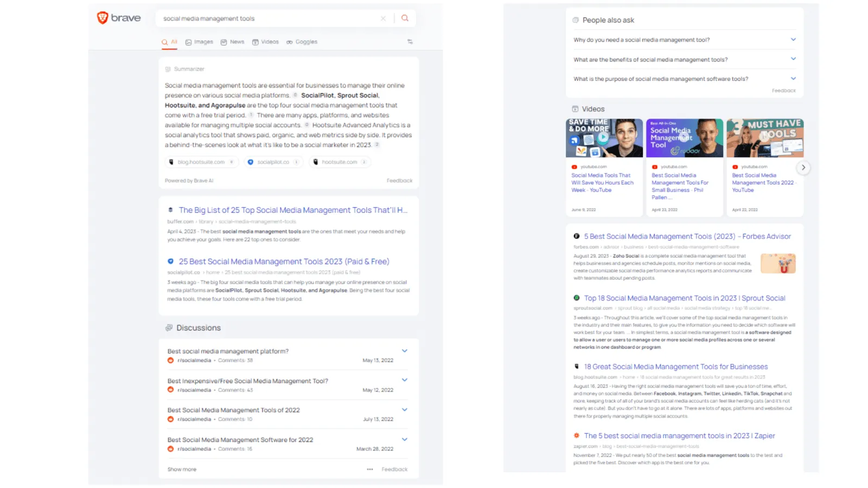
Task: Switch to the Images tab
Action: click(x=199, y=42)
